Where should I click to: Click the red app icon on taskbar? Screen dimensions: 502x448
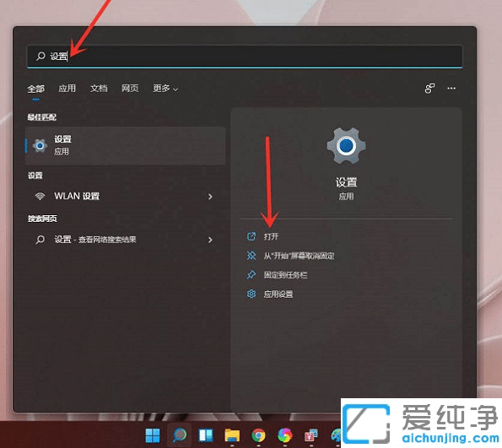click(x=310, y=435)
